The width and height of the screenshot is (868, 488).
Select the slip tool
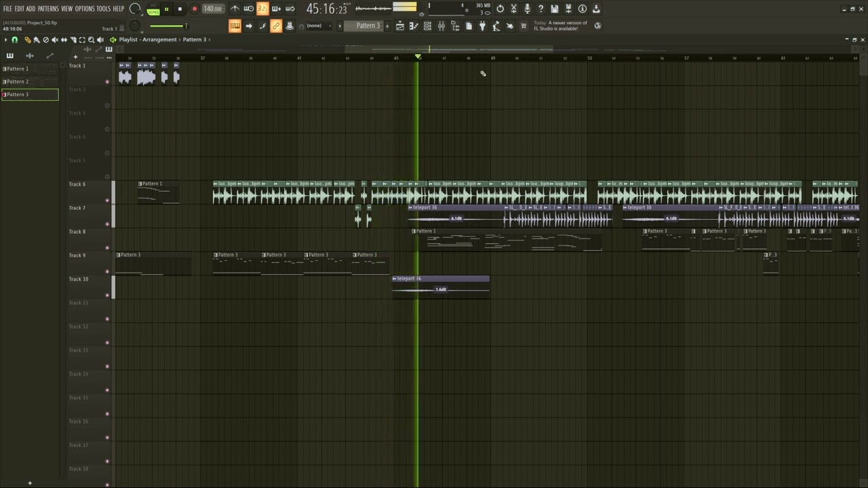(64, 40)
